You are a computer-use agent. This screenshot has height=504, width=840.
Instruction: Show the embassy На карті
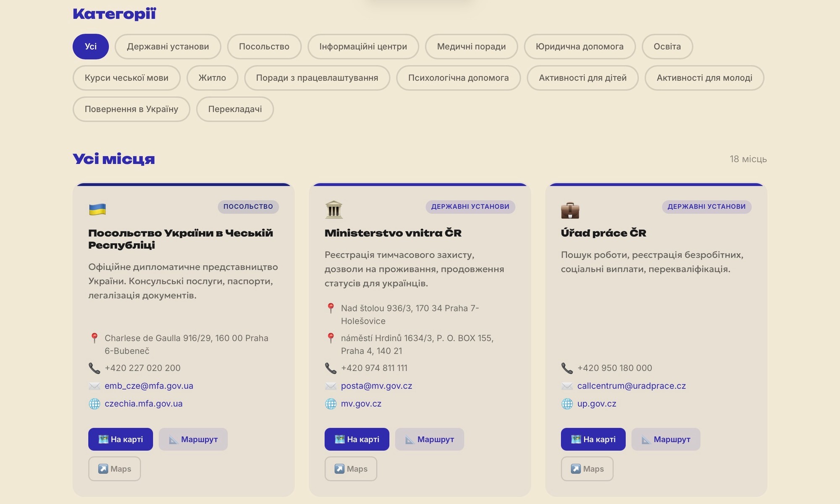pos(121,439)
